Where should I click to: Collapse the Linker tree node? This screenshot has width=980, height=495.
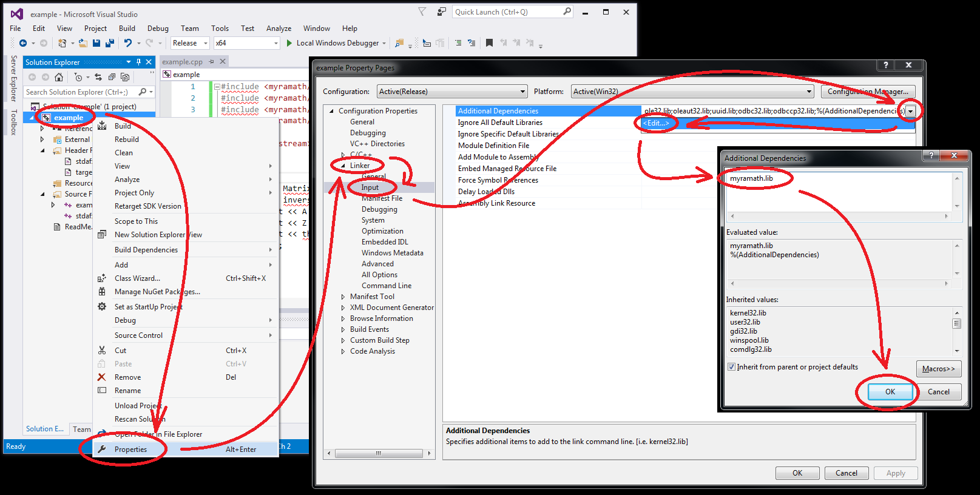coord(343,166)
